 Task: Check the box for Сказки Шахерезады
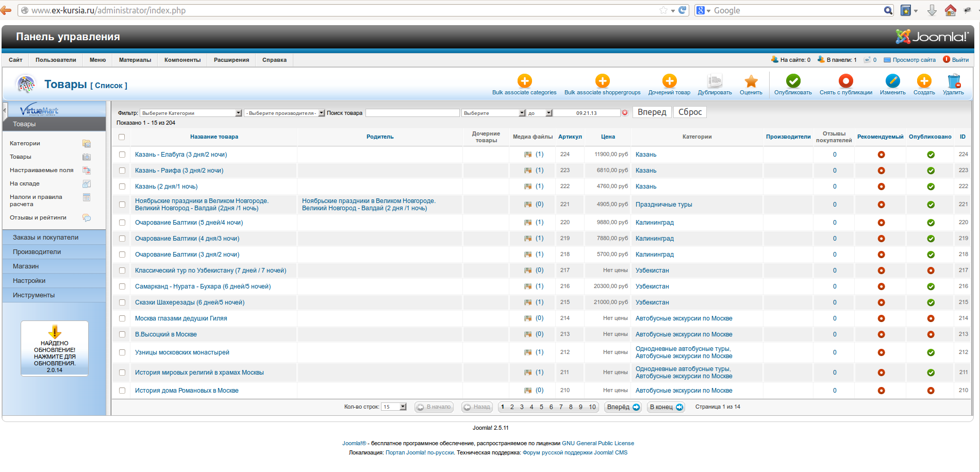click(122, 302)
